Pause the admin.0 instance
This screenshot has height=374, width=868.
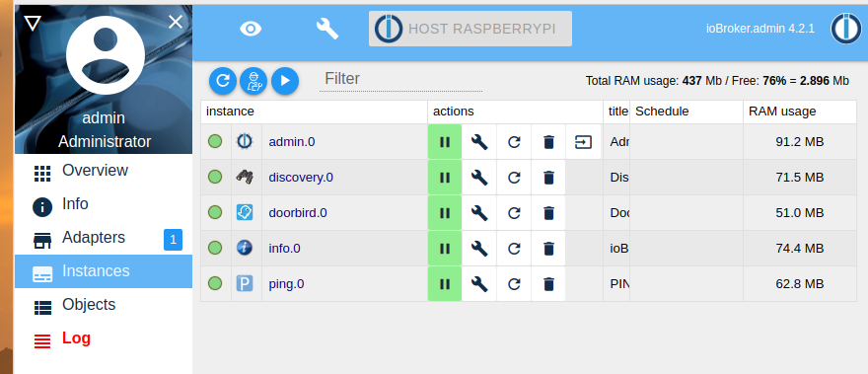pyautogui.click(x=445, y=142)
